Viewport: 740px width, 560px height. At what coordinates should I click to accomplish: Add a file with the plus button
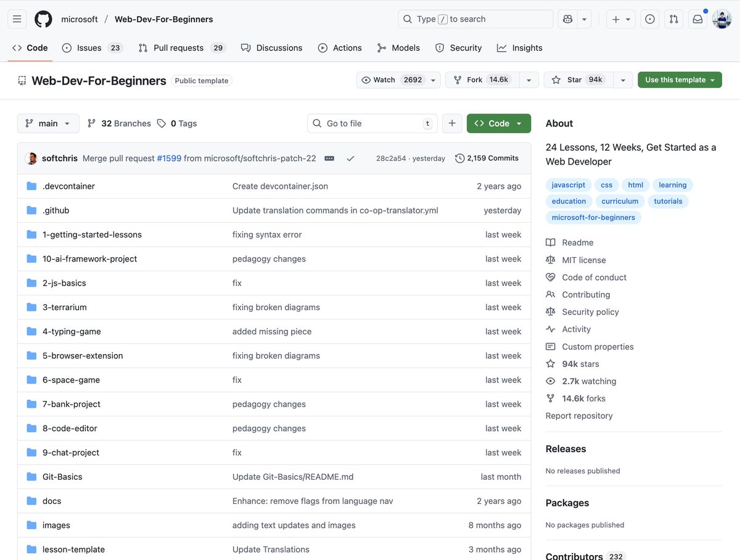[452, 123]
